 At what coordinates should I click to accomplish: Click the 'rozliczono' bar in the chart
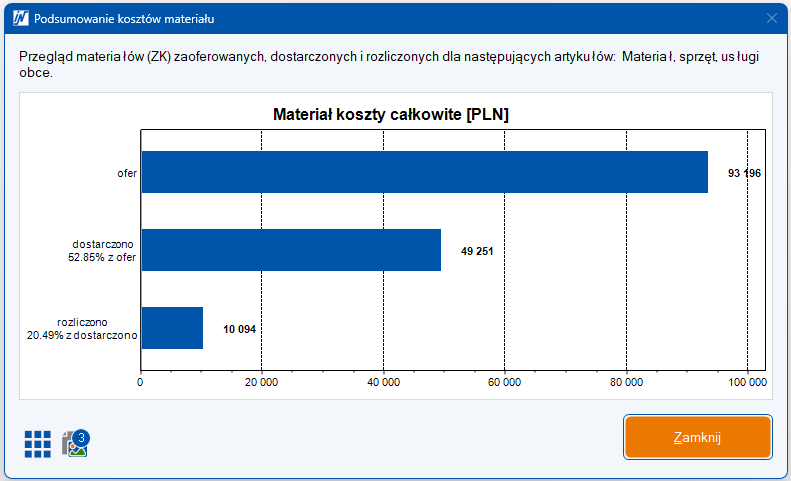[x=172, y=328]
